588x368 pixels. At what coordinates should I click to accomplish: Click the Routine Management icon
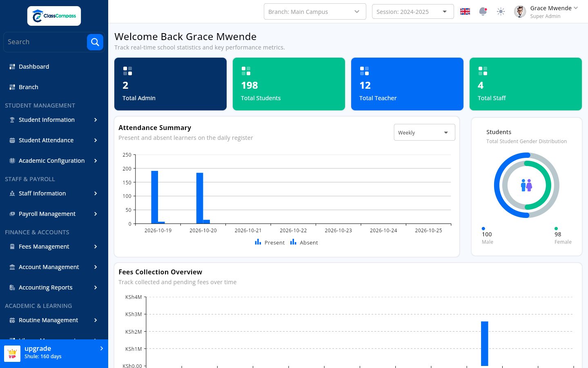pos(12,320)
